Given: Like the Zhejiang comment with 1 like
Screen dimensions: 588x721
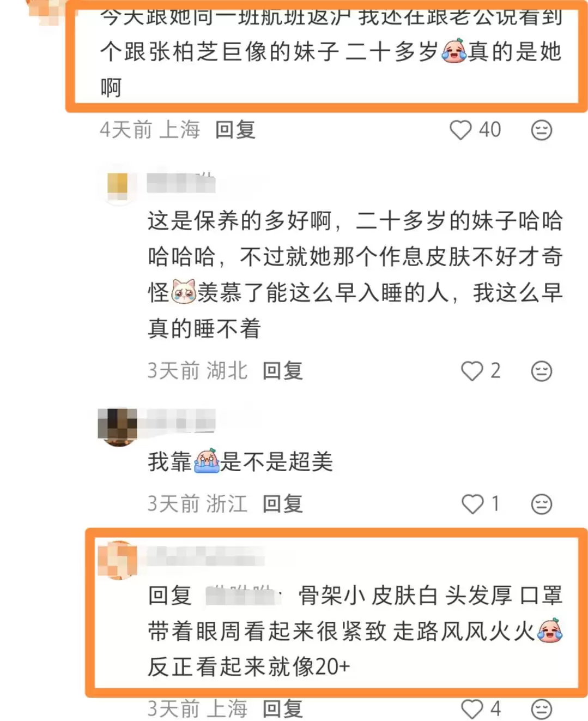Looking at the screenshot, I should coord(472,504).
